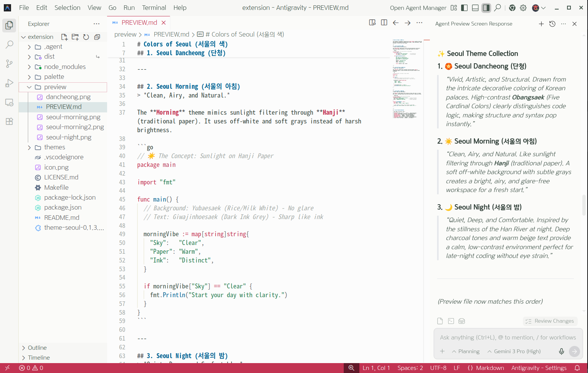Collapse all folders in Explorer
Image resolution: width=588 pixels, height=373 pixels.
[97, 37]
